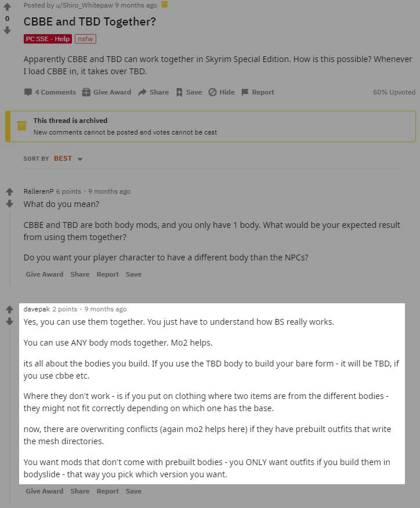Image resolution: width=420 pixels, height=508 pixels.
Task: Downvote the CBBE and TBD post
Action: coord(7,31)
